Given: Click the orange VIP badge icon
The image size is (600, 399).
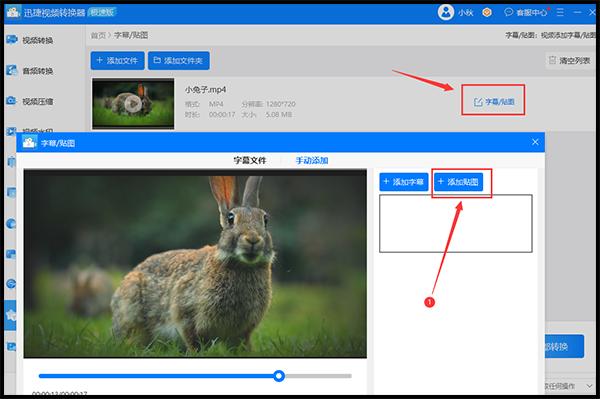Looking at the screenshot, I should coord(487,13).
